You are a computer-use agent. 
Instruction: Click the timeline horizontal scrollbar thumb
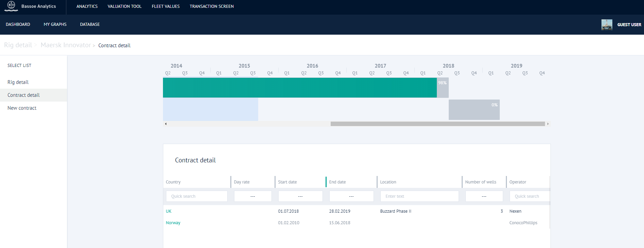click(x=437, y=124)
